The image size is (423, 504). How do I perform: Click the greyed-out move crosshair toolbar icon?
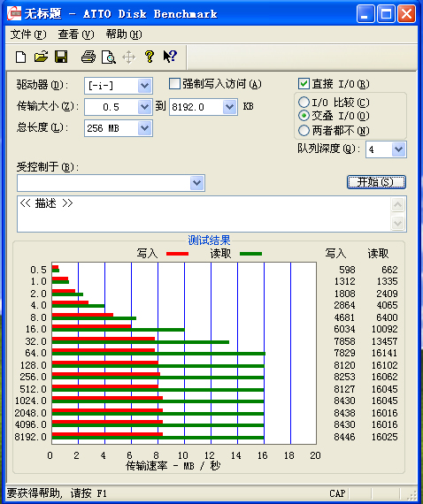click(128, 57)
